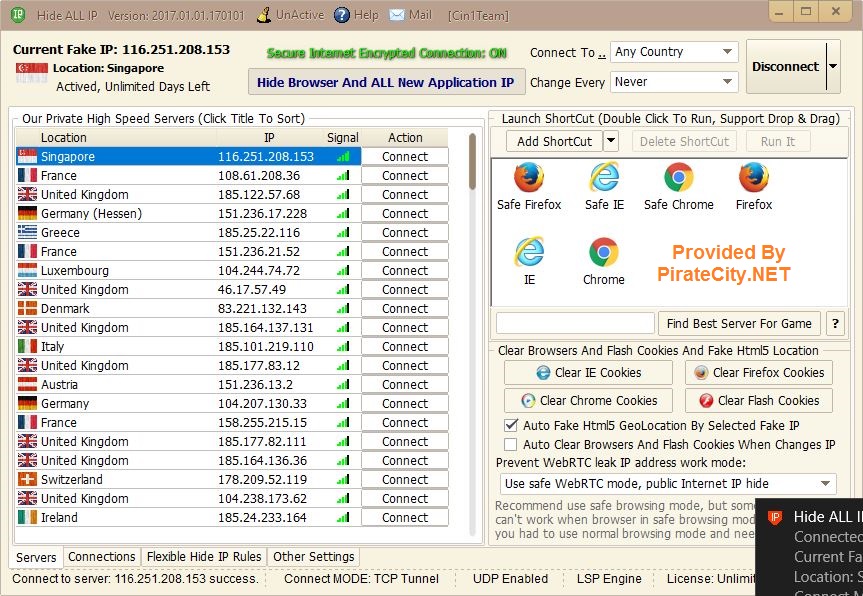The height and width of the screenshot is (596, 863).
Task: Click signal bars for Singapore server
Action: pyautogui.click(x=343, y=156)
